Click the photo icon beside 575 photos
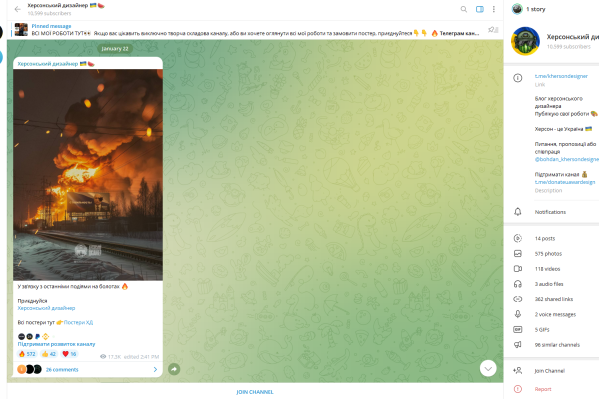This screenshot has height=399, width=599. (x=518, y=254)
